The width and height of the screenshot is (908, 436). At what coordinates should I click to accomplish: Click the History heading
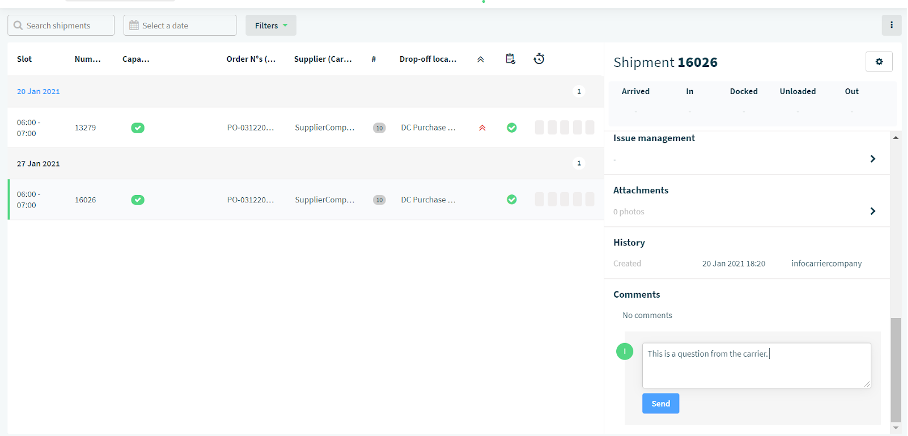pos(629,243)
